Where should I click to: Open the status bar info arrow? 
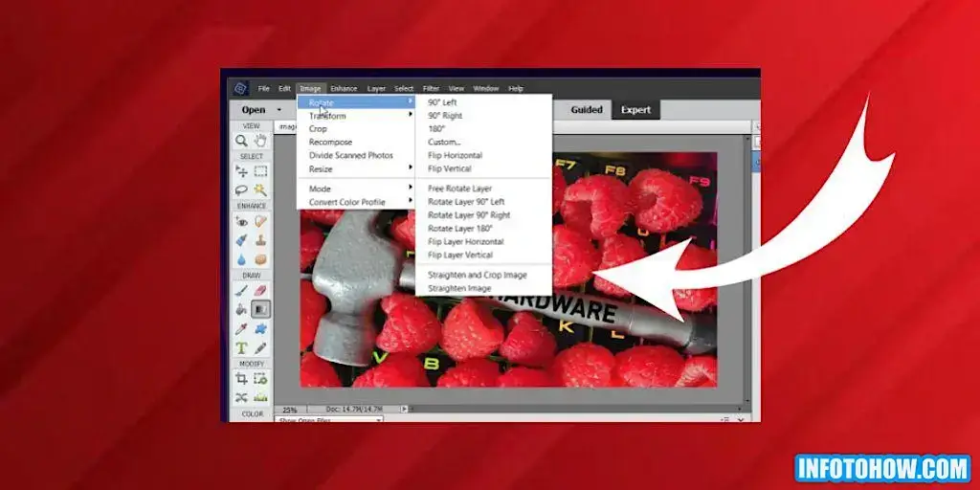coord(404,409)
